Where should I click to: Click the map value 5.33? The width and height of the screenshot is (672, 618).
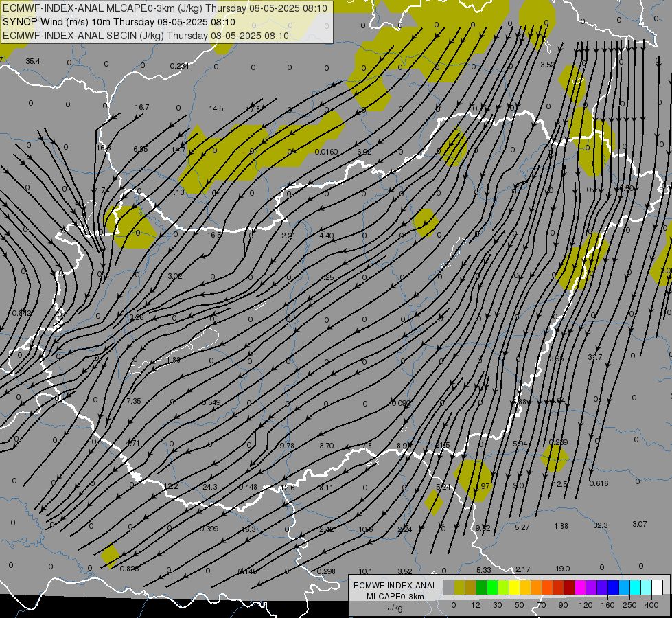(x=484, y=569)
